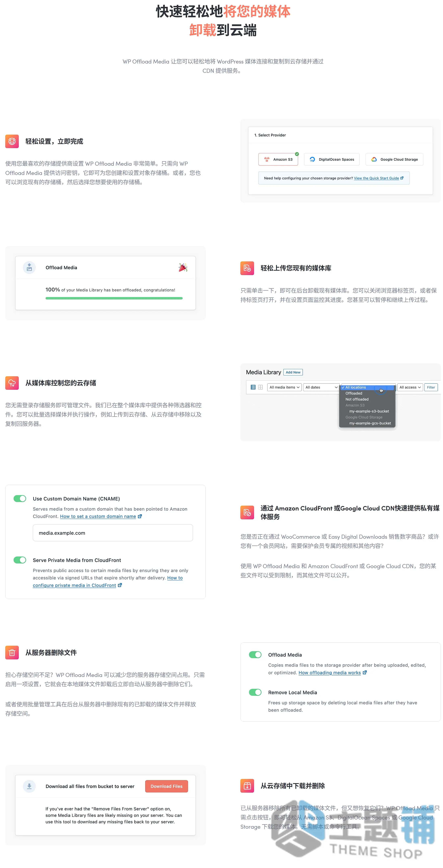Viewport: 443px width, 868px height.
Task: Open View the Quick Start Guide link
Action: coord(376,178)
